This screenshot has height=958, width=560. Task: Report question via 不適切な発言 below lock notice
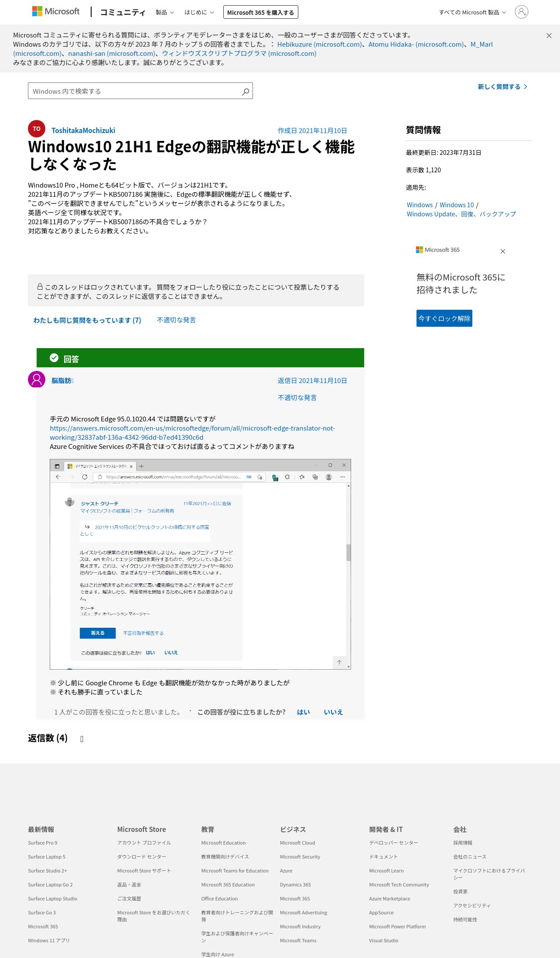(176, 320)
